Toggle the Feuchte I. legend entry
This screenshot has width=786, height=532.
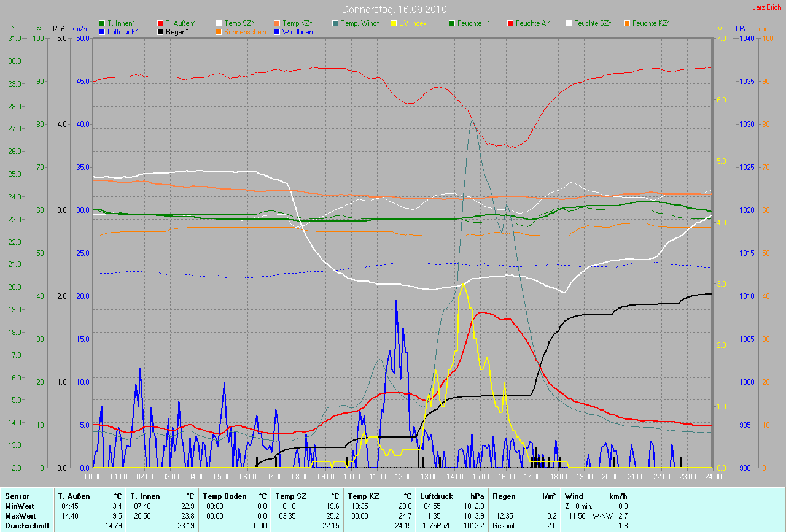[x=473, y=23]
